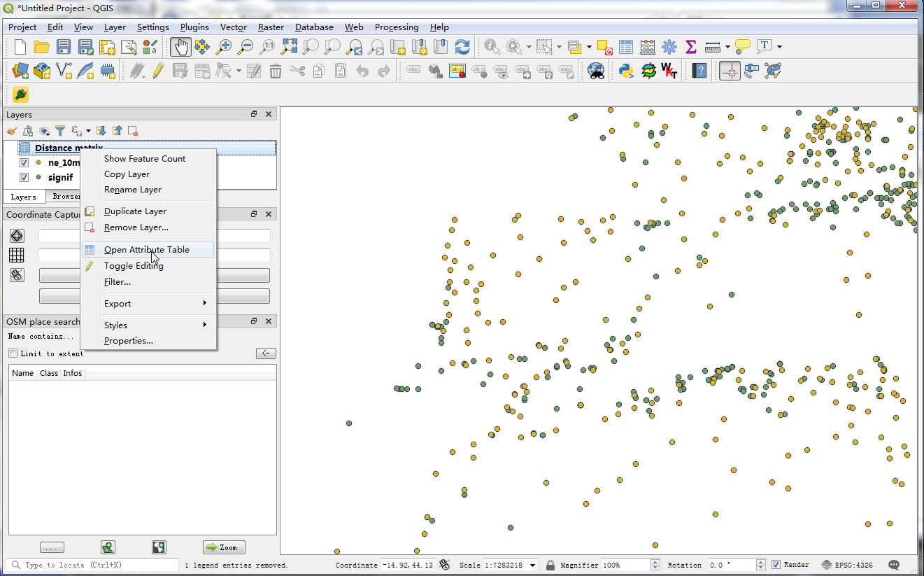
Task: Toggle the Render checkbox in status bar
Action: 776,565
